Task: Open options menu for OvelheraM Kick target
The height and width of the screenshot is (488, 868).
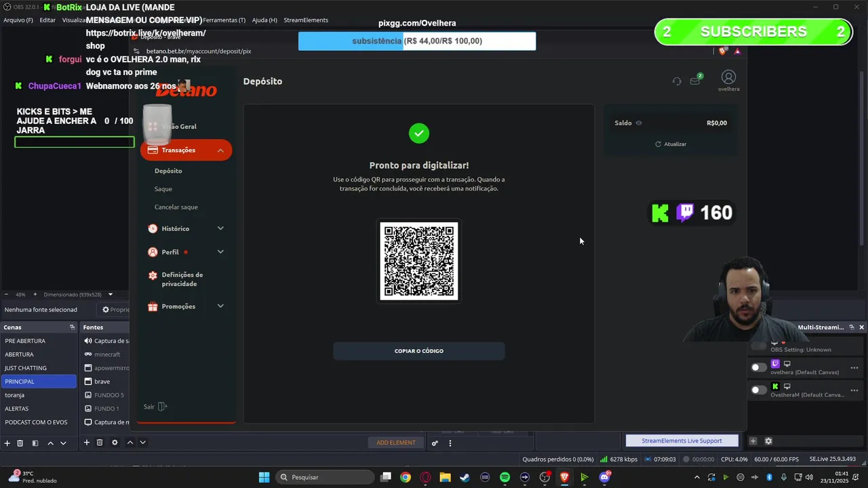Action: point(854,390)
